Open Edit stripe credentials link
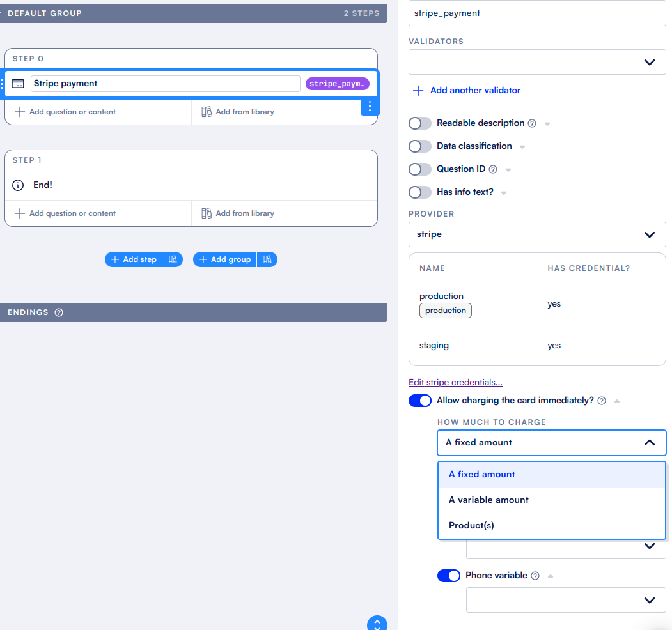The height and width of the screenshot is (630, 672). point(455,382)
